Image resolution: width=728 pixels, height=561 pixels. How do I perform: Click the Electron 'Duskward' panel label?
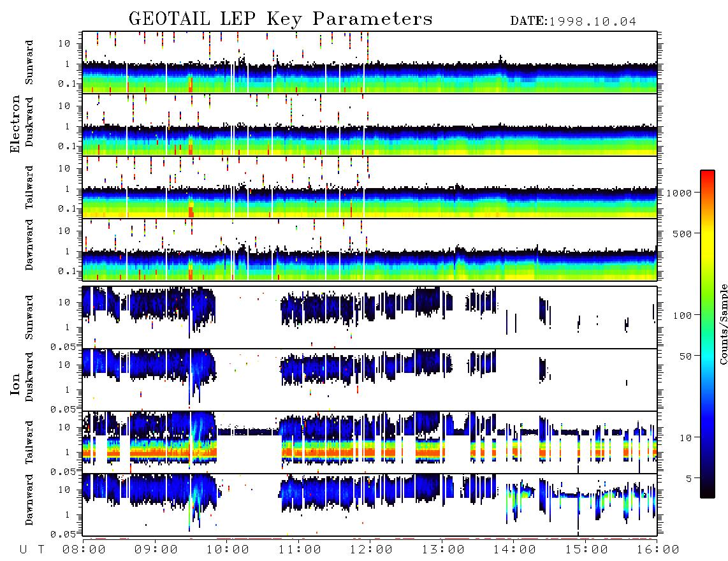(29, 122)
